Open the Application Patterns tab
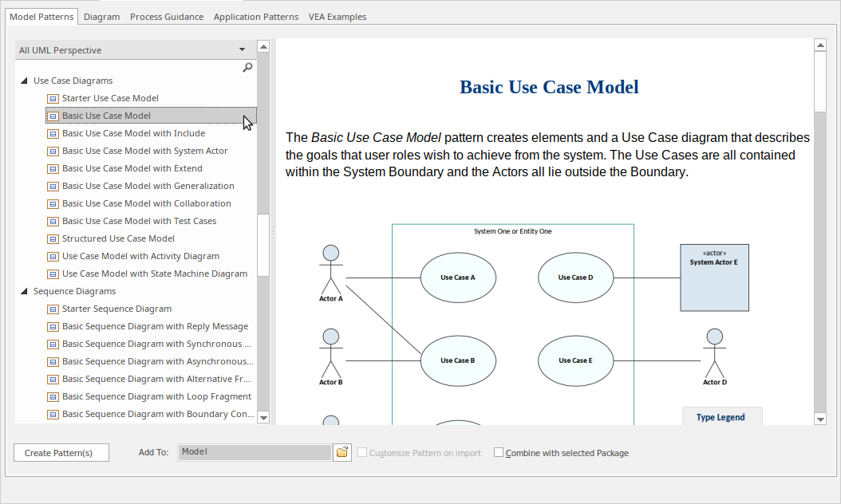The image size is (841, 504). coord(255,17)
